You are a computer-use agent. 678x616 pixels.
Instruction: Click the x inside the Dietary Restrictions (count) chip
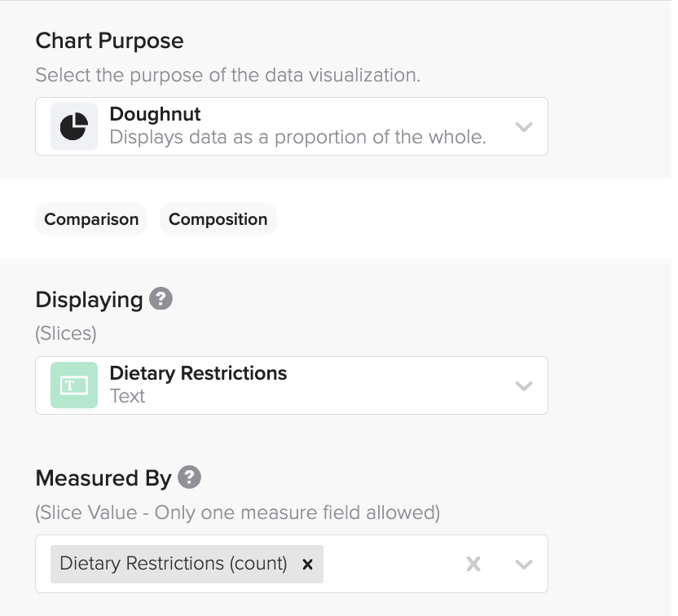point(307,563)
